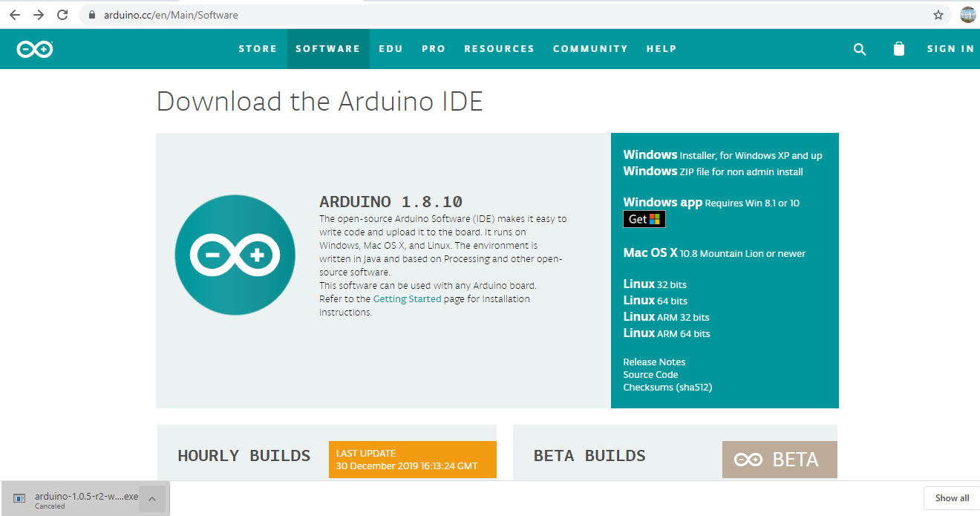Open the shopping cart icon
The height and width of the screenshot is (516, 980).
[898, 49]
